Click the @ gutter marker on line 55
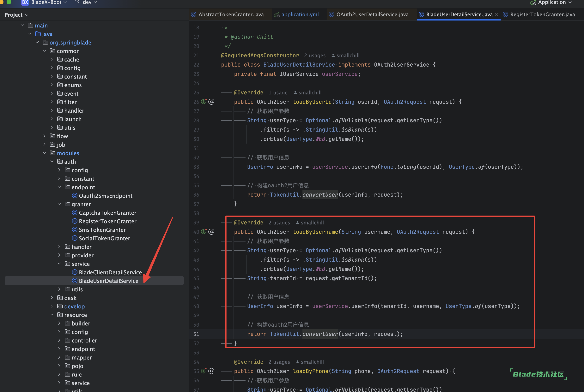 (x=211, y=371)
